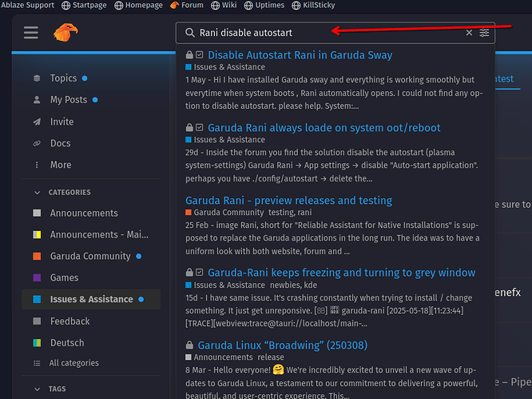532x399 pixels.
Task: Click Announcements category under Broadwing result
Action: click(x=219, y=357)
